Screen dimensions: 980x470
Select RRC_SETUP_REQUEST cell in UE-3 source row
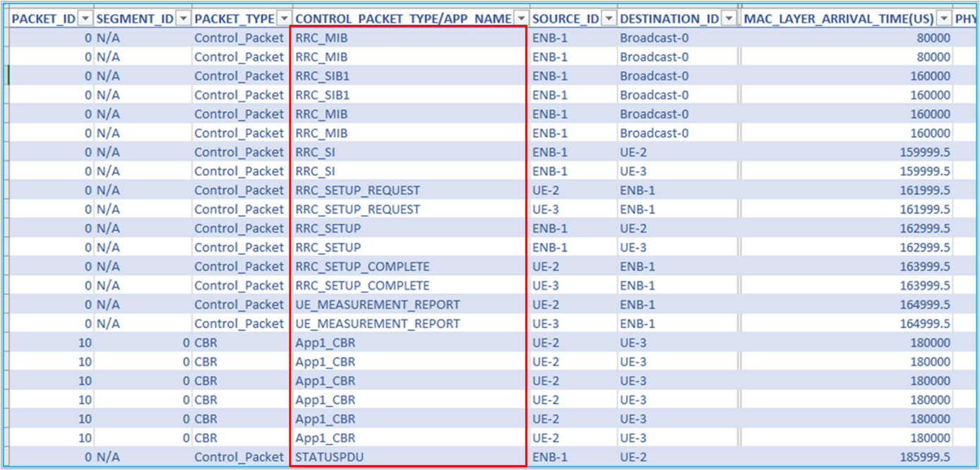(357, 209)
